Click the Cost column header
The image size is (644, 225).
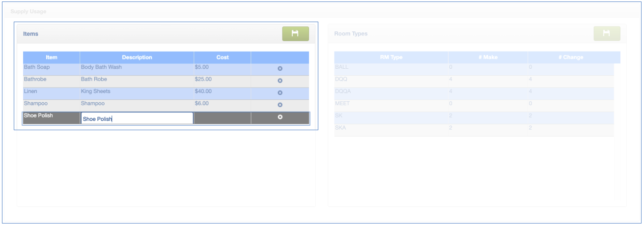click(223, 57)
